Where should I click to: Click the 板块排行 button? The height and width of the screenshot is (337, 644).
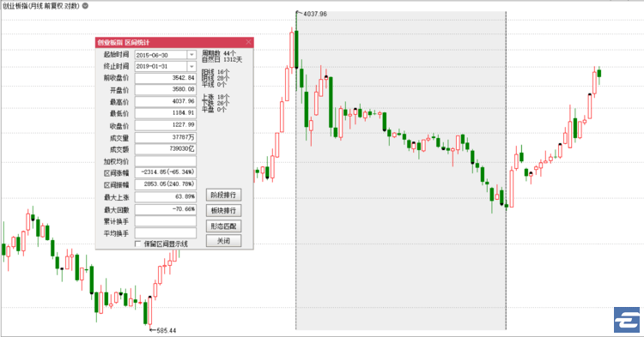pyautogui.click(x=223, y=210)
